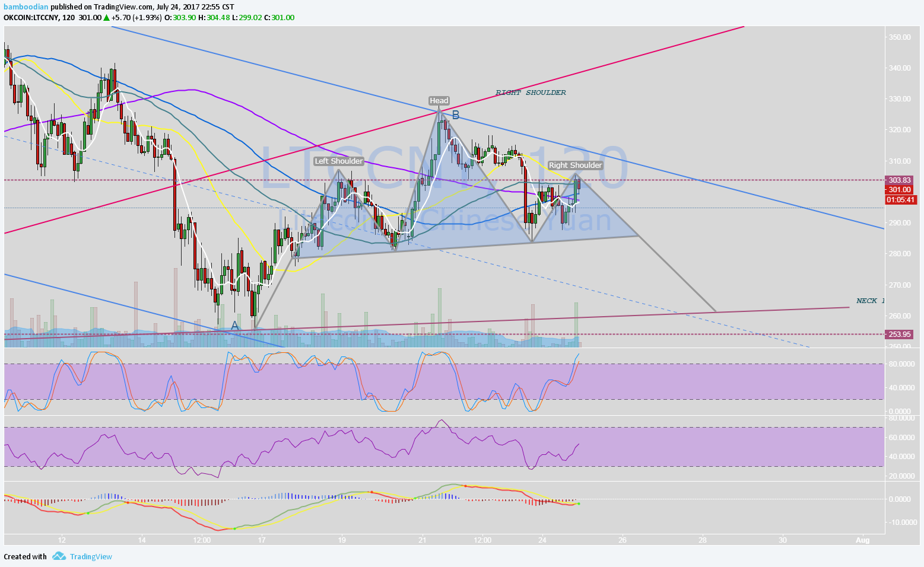The image size is (924, 567).
Task: Click the H:304.48 high value in header
Action: 214,18
